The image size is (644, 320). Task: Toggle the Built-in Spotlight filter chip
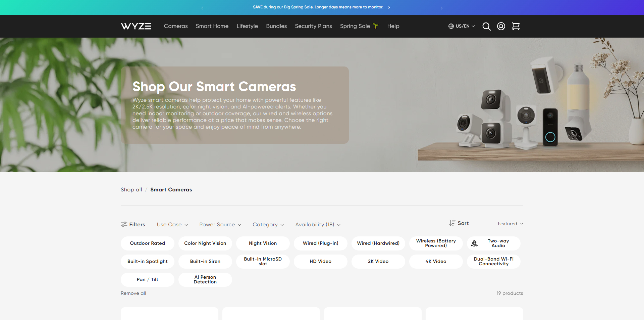pyautogui.click(x=148, y=262)
